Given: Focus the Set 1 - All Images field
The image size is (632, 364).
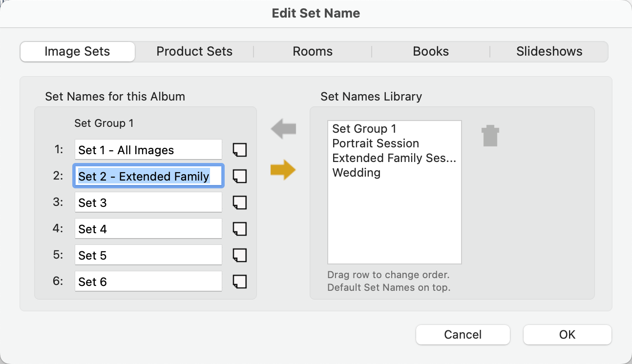Looking at the screenshot, I should [x=148, y=150].
